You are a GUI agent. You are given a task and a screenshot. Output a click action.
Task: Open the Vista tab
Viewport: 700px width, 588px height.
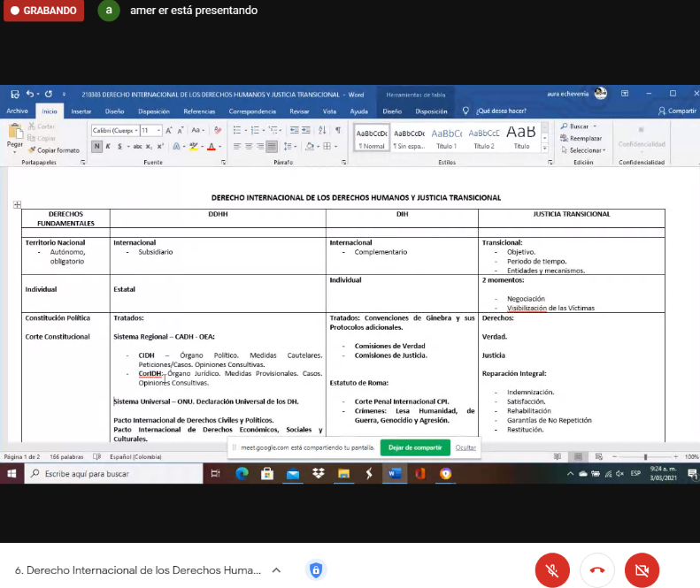point(329,111)
